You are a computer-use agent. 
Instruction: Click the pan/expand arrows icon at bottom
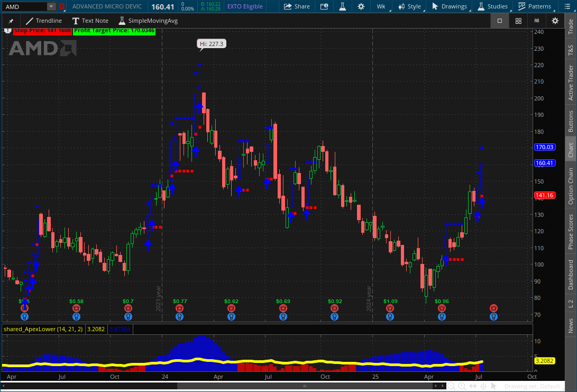[x=473, y=386]
